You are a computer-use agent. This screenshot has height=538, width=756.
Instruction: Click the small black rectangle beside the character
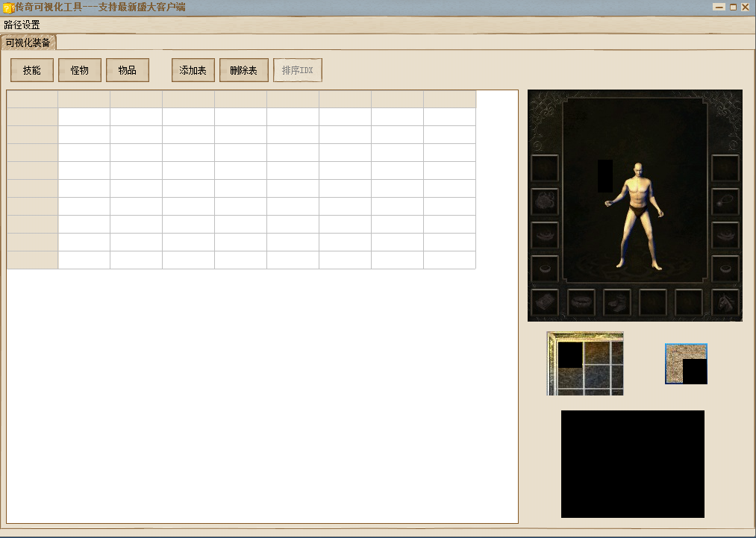(x=605, y=176)
